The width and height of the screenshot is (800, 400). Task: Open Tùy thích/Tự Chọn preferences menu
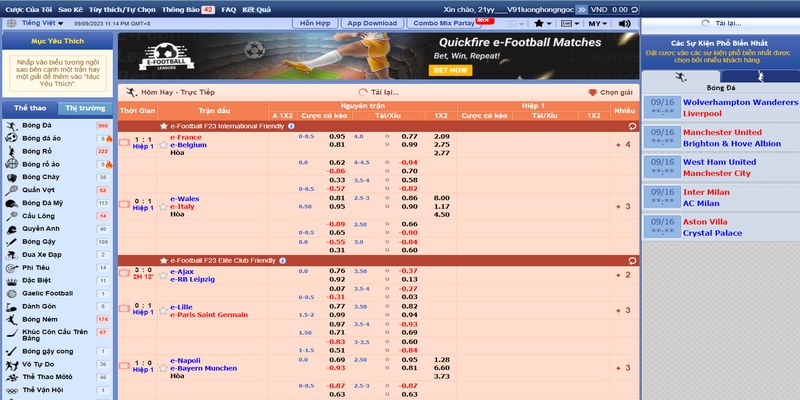(x=122, y=10)
